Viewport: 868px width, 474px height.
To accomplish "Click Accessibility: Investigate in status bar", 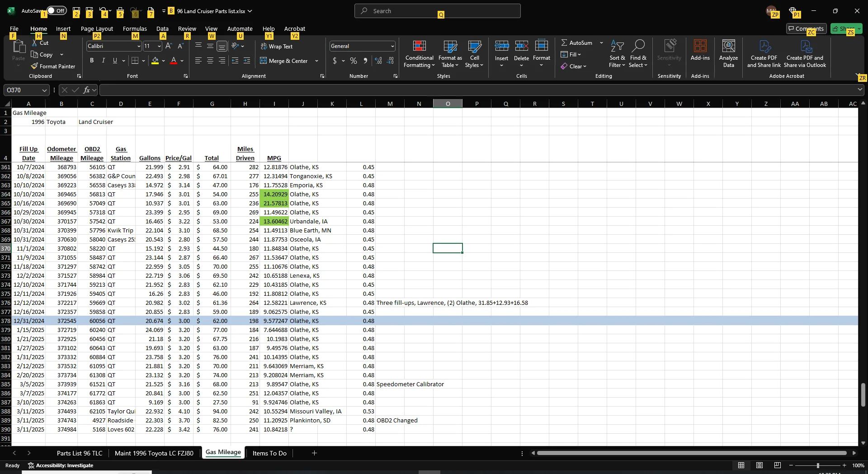I will pos(61,465).
